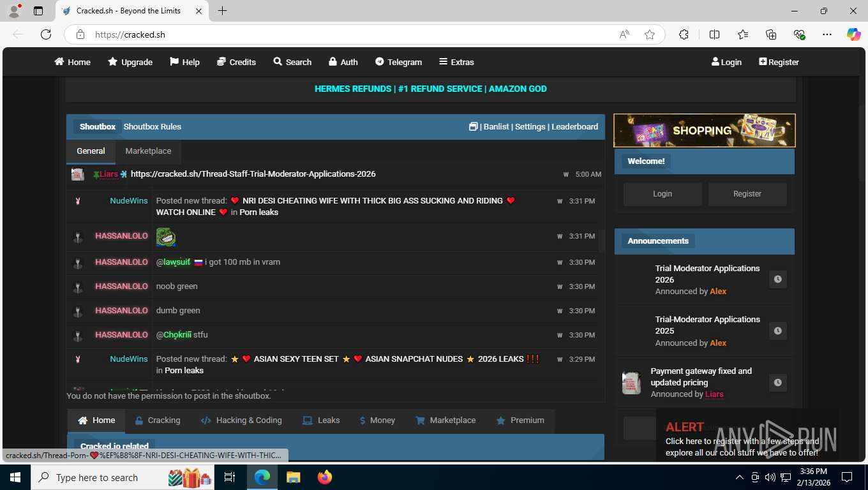Image resolution: width=868 pixels, height=490 pixels.
Task: Open Browser essentials heart icon
Action: [799, 34]
